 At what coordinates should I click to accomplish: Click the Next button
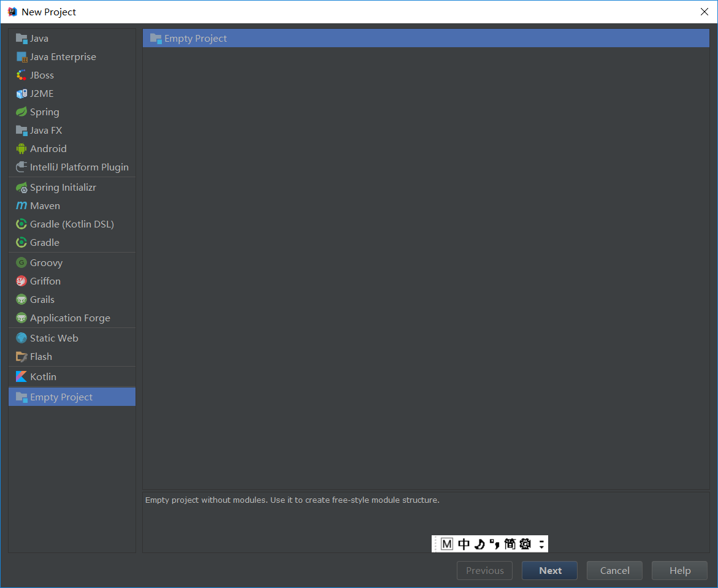pos(549,571)
